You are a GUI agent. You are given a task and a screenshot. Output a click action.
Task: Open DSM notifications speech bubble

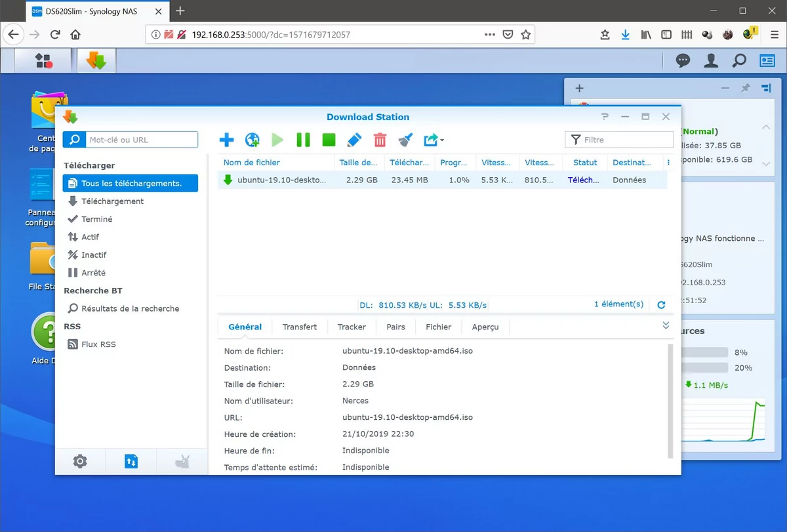click(x=683, y=61)
